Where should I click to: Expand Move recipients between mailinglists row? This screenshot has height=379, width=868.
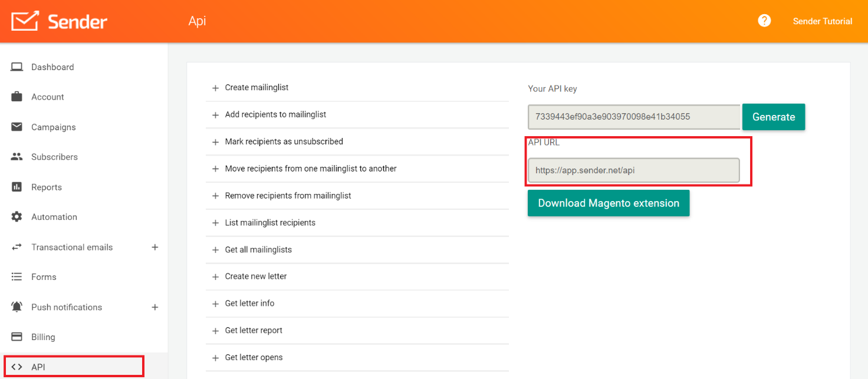[x=357, y=169]
